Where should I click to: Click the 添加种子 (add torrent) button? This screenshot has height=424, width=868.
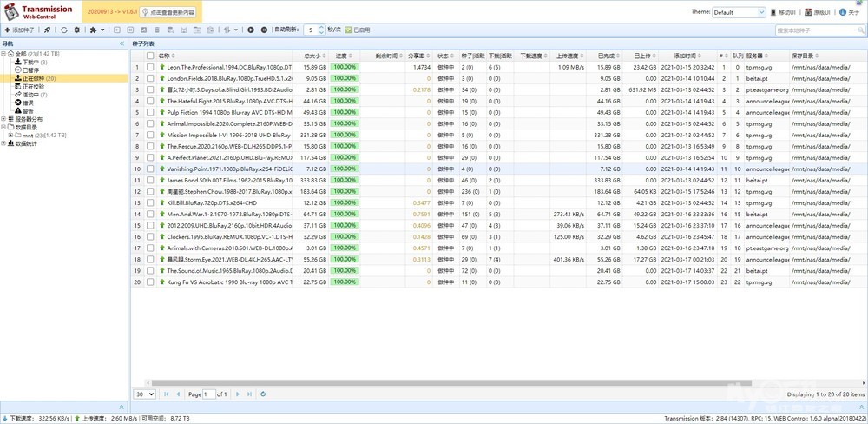(x=20, y=30)
